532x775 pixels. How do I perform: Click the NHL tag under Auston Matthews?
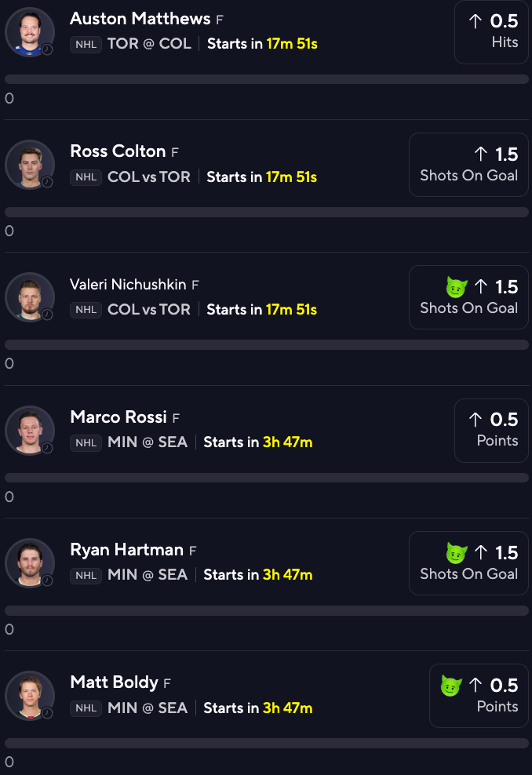(x=86, y=45)
